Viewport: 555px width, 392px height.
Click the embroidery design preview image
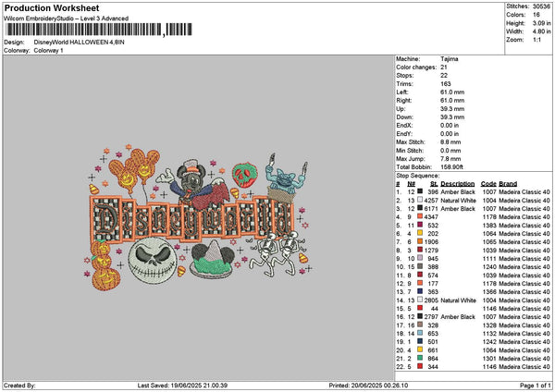(199, 217)
